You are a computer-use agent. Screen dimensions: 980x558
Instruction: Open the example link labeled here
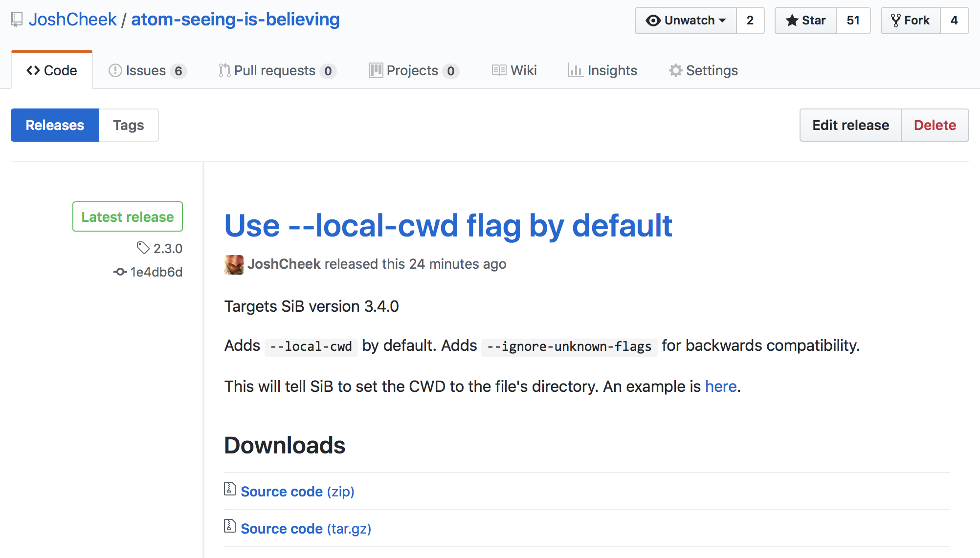click(x=720, y=386)
